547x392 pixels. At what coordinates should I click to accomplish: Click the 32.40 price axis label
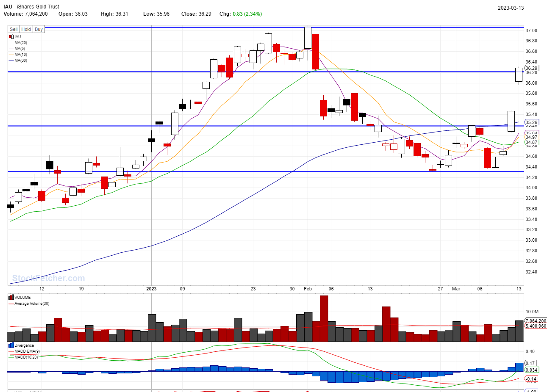pyautogui.click(x=531, y=272)
